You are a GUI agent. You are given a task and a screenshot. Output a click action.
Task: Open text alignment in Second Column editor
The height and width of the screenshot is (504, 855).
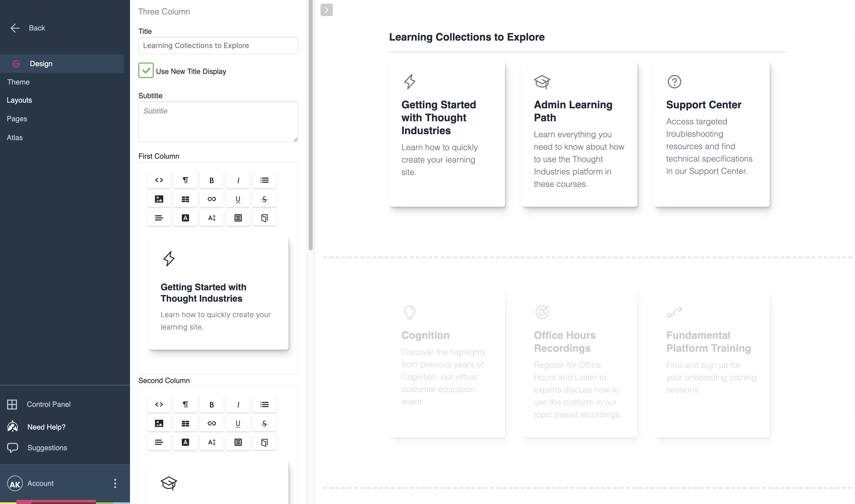point(159,442)
